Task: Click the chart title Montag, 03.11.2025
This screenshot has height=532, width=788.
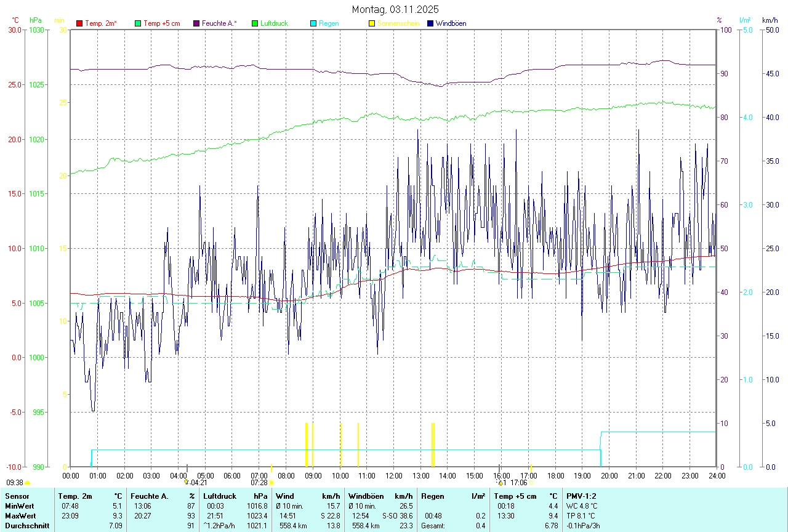Action: [x=395, y=9]
